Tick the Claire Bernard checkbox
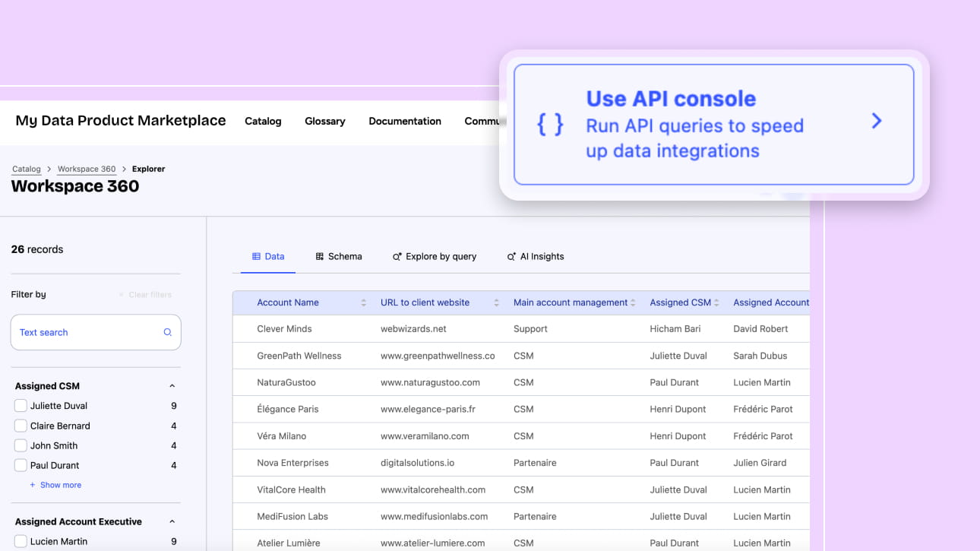 [21, 426]
